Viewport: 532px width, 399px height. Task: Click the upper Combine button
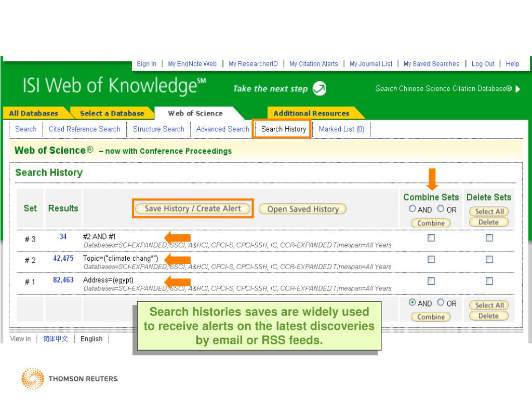(431, 223)
